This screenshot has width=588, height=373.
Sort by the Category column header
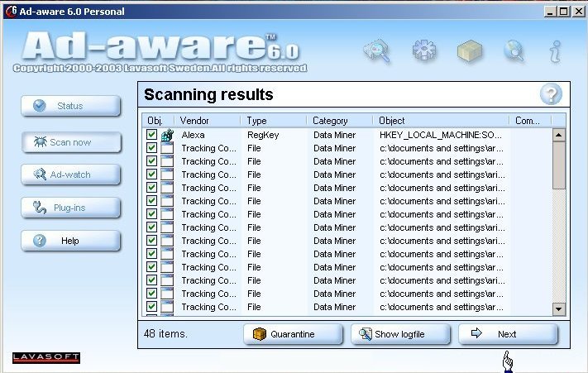(340, 121)
